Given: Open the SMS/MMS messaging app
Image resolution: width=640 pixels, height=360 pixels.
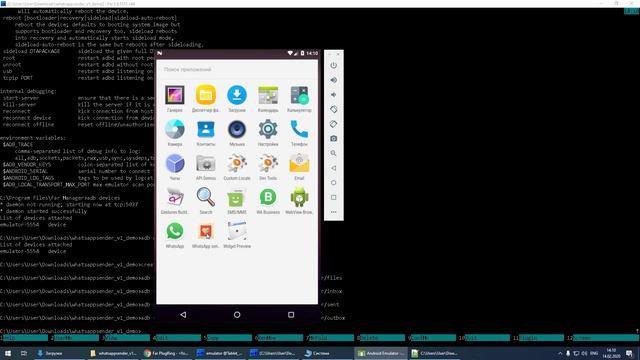Looking at the screenshot, I should coord(237,198).
